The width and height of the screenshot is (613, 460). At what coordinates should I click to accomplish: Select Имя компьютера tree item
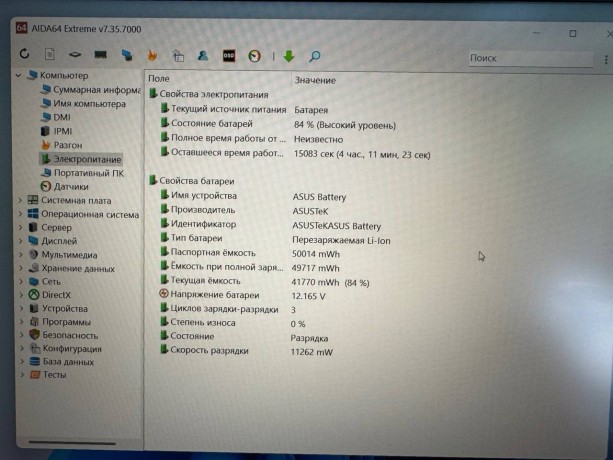[83, 104]
